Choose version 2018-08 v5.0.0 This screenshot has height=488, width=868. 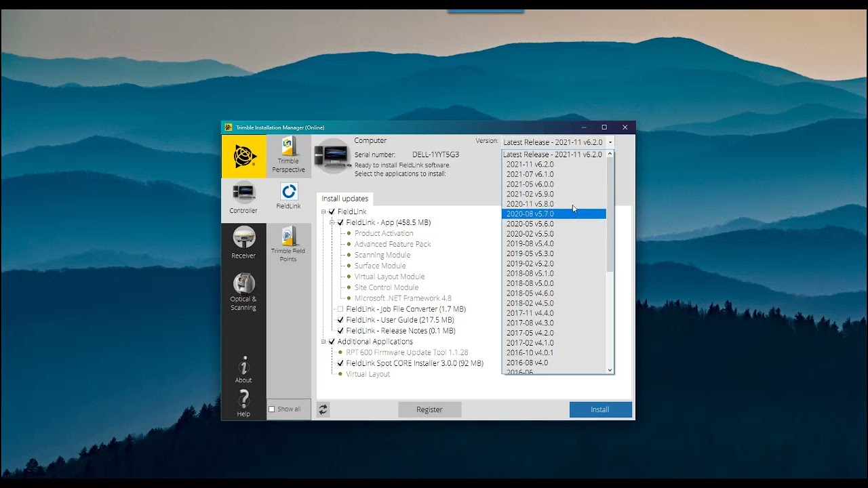553,283
